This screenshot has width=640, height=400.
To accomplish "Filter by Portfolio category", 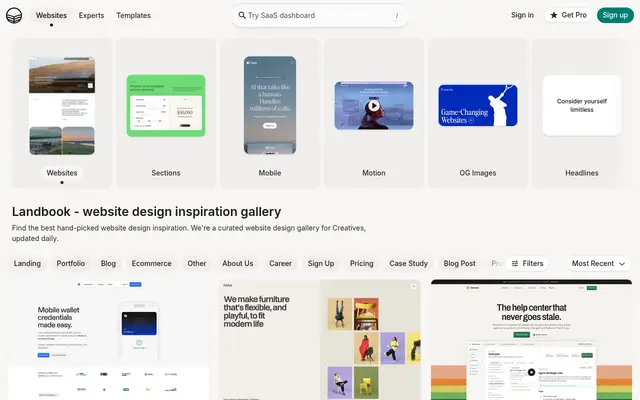I will tap(71, 264).
